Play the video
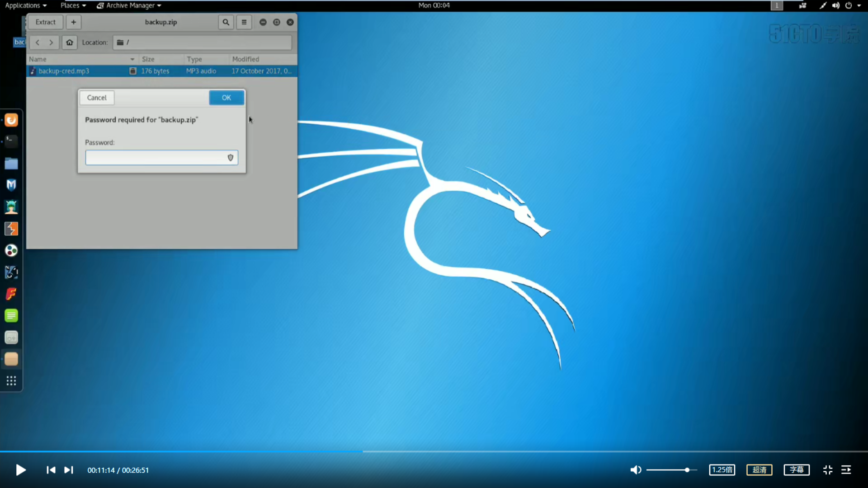 pos(21,470)
